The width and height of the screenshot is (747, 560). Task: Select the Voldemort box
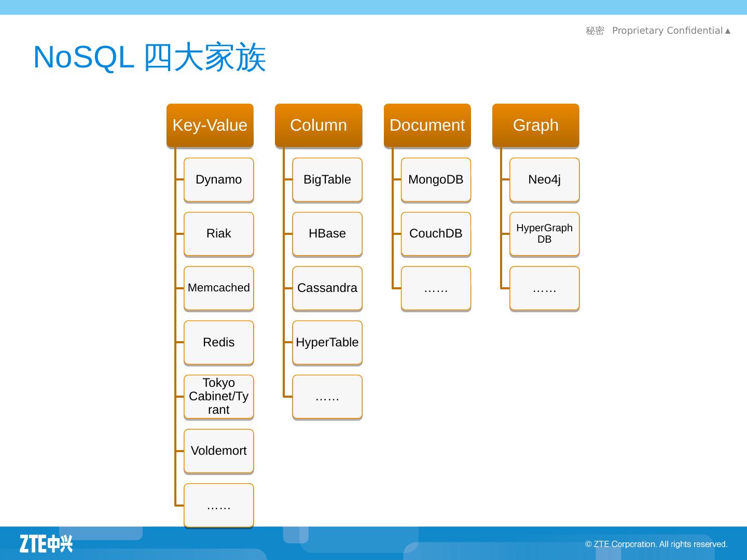(x=219, y=451)
